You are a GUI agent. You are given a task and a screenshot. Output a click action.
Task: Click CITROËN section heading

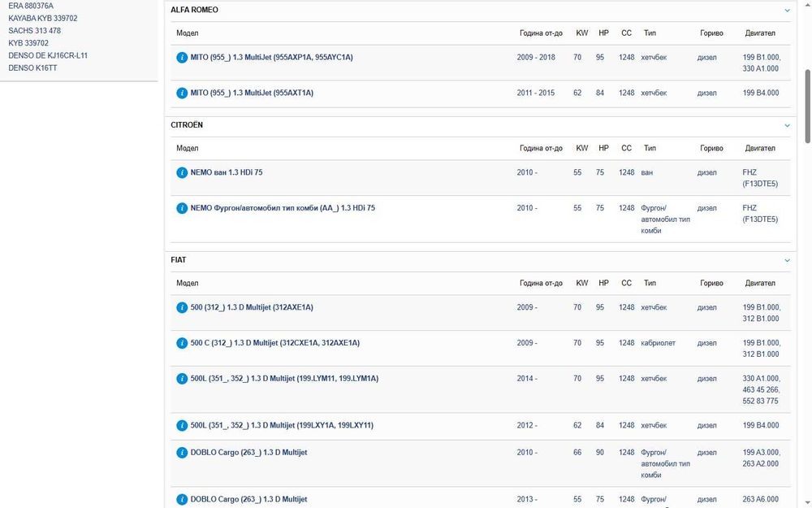(187, 125)
